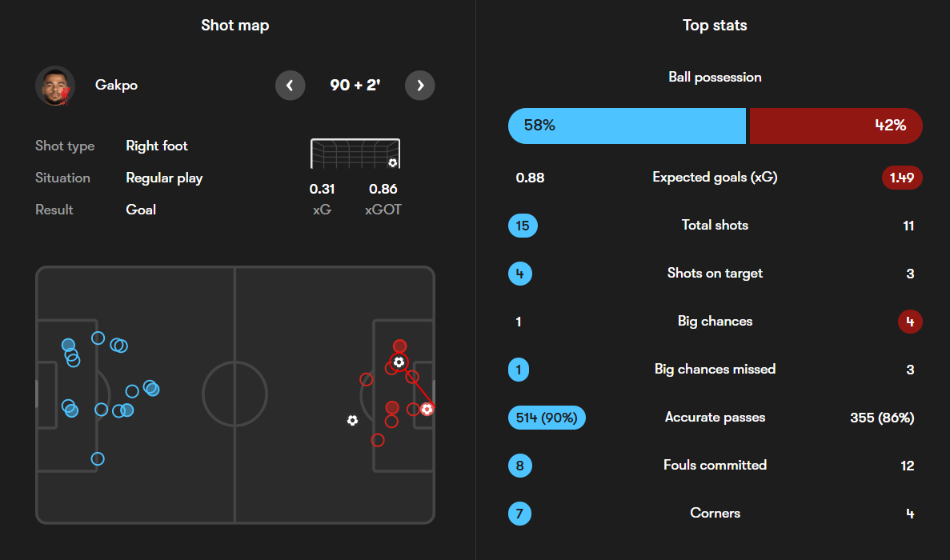950x560 pixels.
Task: Go to the previous shot arrow
Action: (290, 86)
